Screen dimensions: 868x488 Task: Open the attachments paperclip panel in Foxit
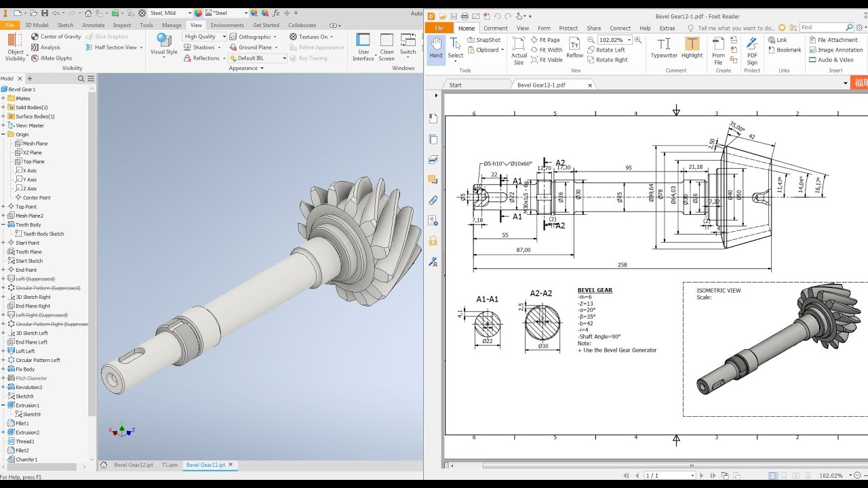tap(433, 200)
